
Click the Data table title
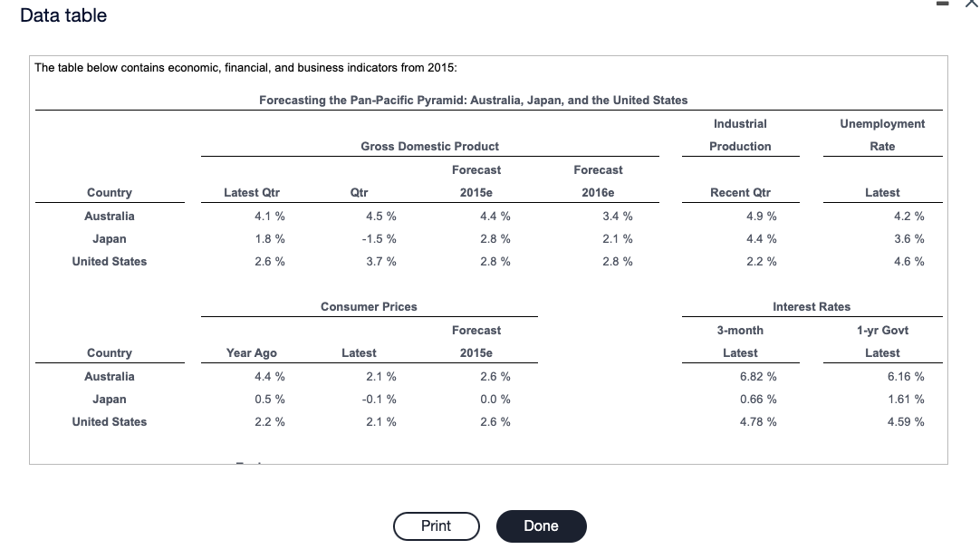(62, 15)
